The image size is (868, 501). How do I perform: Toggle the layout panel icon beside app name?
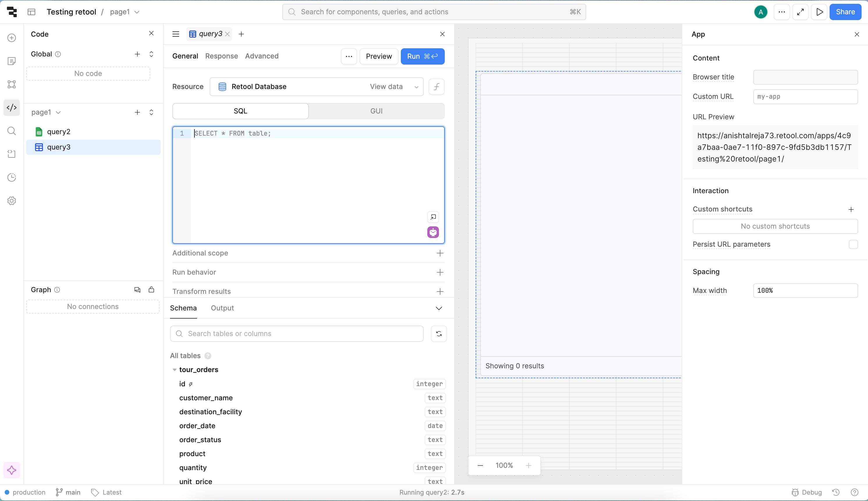pos(31,12)
